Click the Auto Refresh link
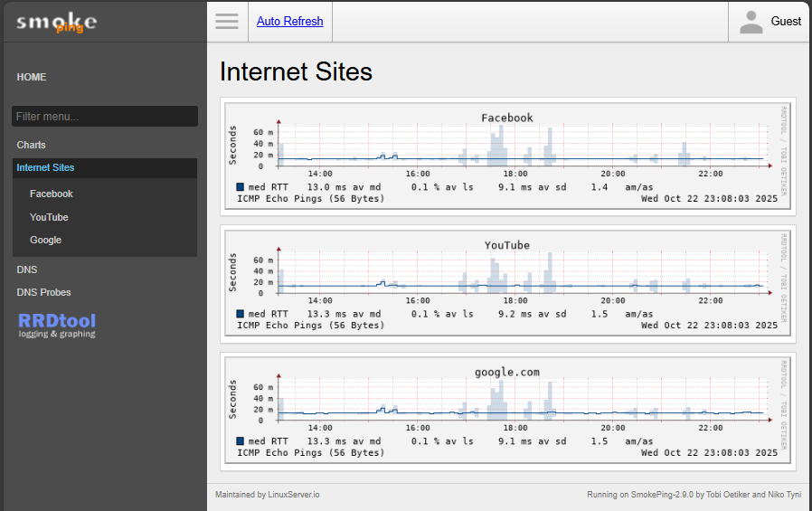The height and width of the screenshot is (511, 812). 289,21
